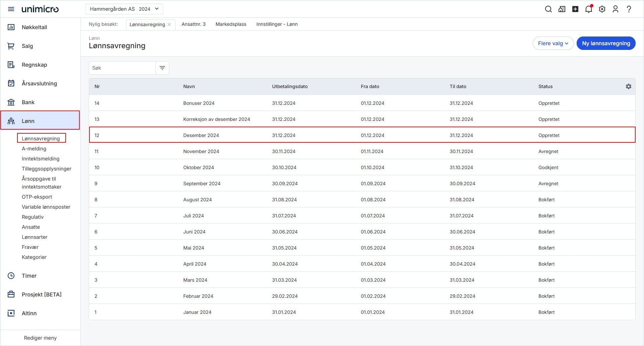Open the user profile icon
The height and width of the screenshot is (346, 644).
pos(615,9)
